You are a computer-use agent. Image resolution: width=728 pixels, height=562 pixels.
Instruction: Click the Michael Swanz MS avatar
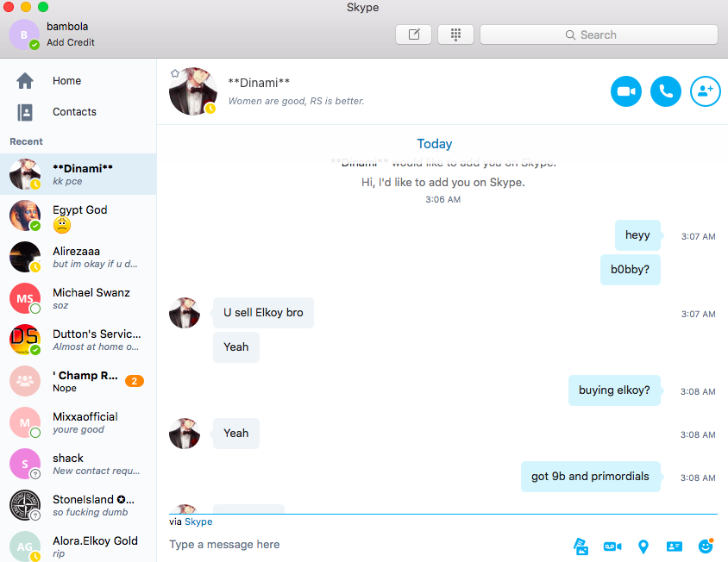pyautogui.click(x=25, y=298)
